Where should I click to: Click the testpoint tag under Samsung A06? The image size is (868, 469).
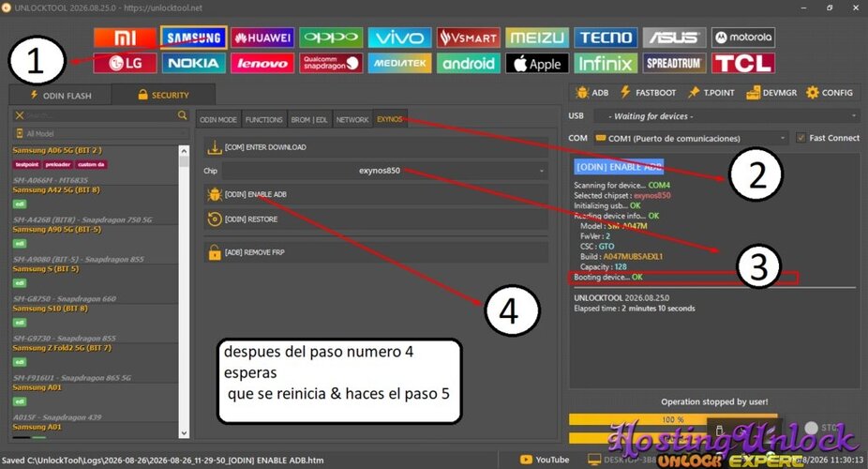26,164
